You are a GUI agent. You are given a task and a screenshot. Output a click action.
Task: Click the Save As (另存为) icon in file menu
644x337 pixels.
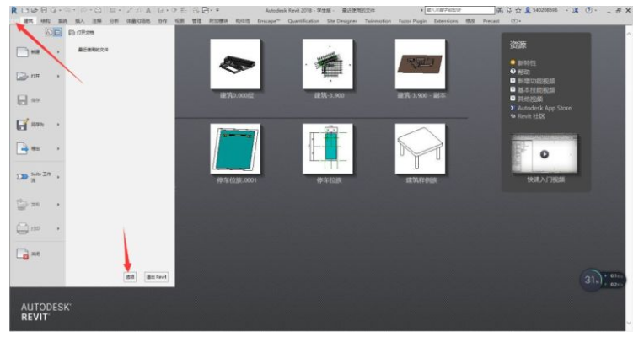click(22, 125)
